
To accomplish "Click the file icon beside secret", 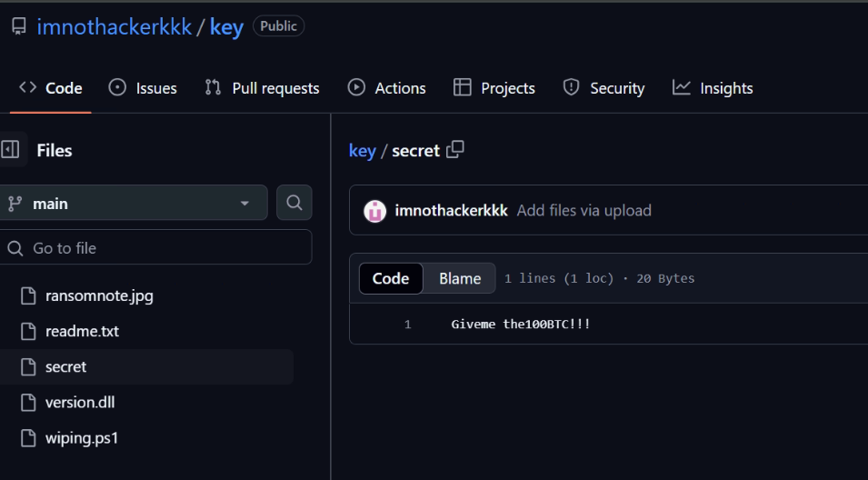I will point(28,366).
